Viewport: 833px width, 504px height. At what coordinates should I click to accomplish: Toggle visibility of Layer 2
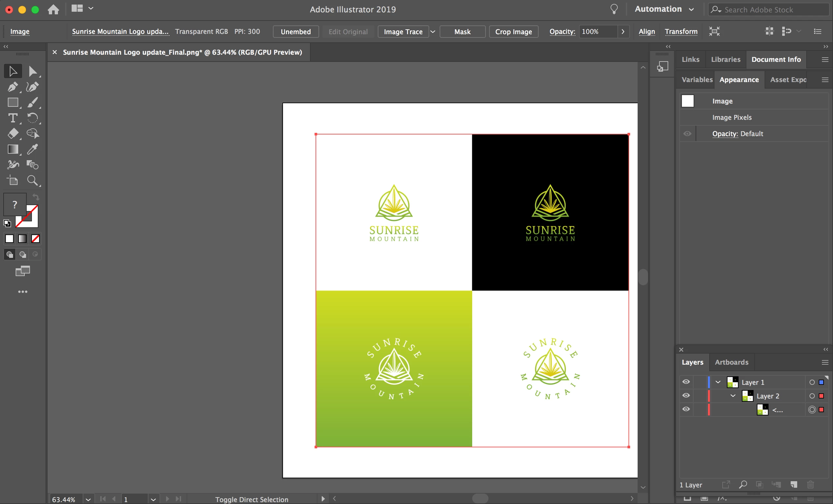point(685,396)
